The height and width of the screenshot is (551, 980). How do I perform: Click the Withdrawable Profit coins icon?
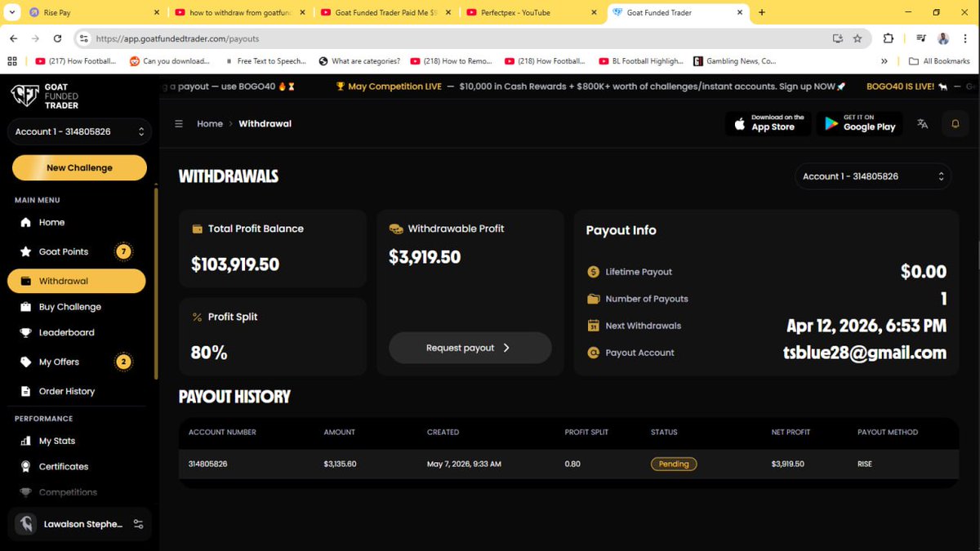point(396,229)
